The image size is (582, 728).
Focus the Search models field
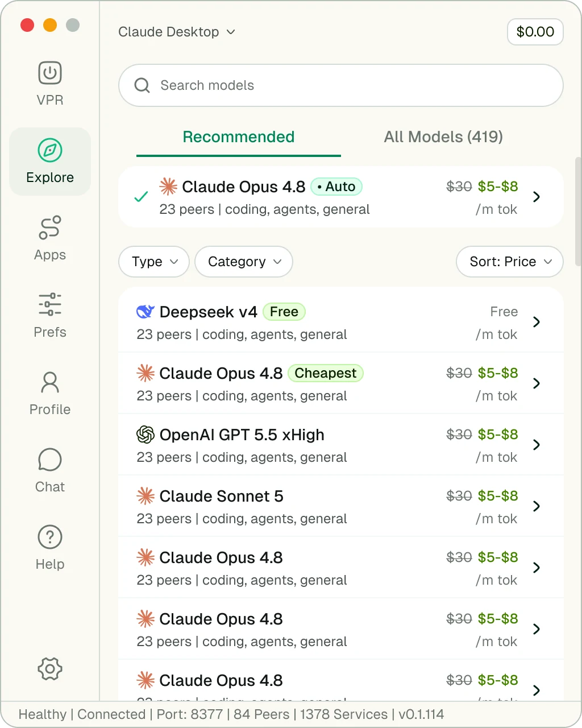pos(341,85)
